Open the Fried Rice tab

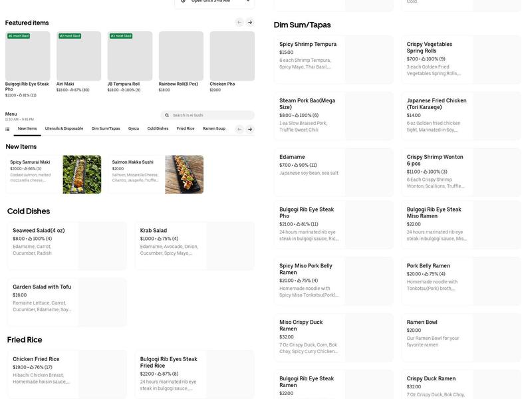[185, 128]
